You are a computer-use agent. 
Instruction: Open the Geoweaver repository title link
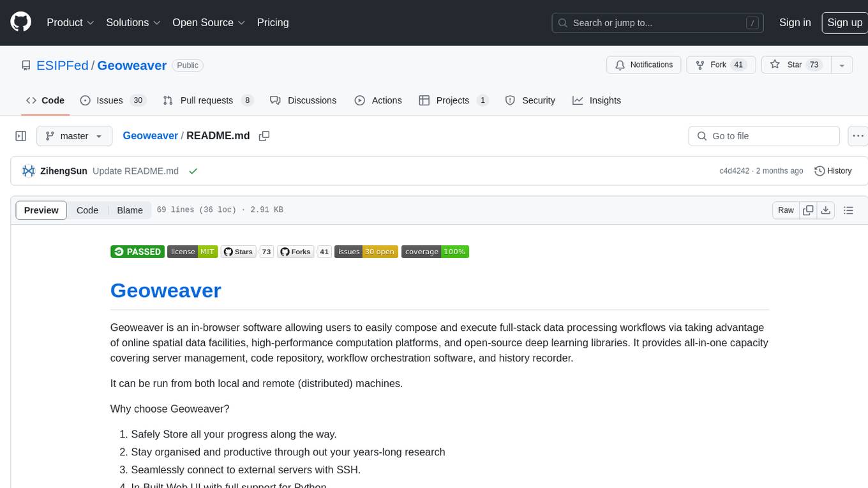click(132, 65)
